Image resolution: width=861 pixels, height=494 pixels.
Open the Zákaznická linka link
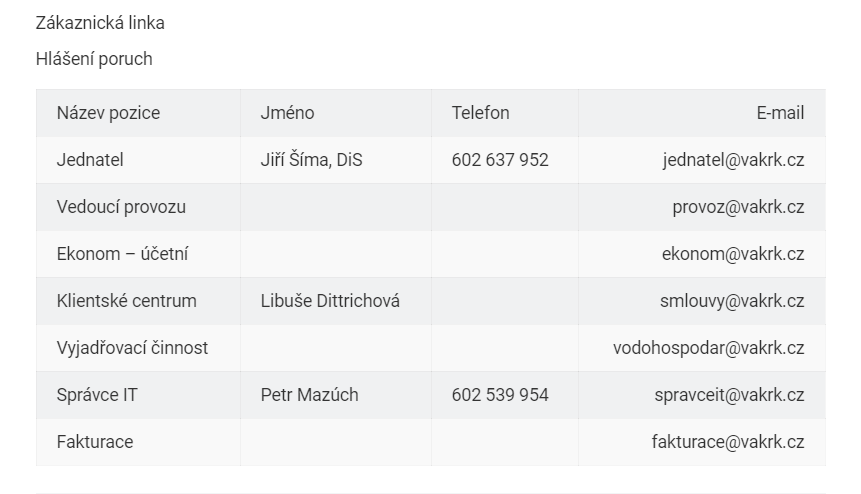pyautogui.click(x=100, y=23)
